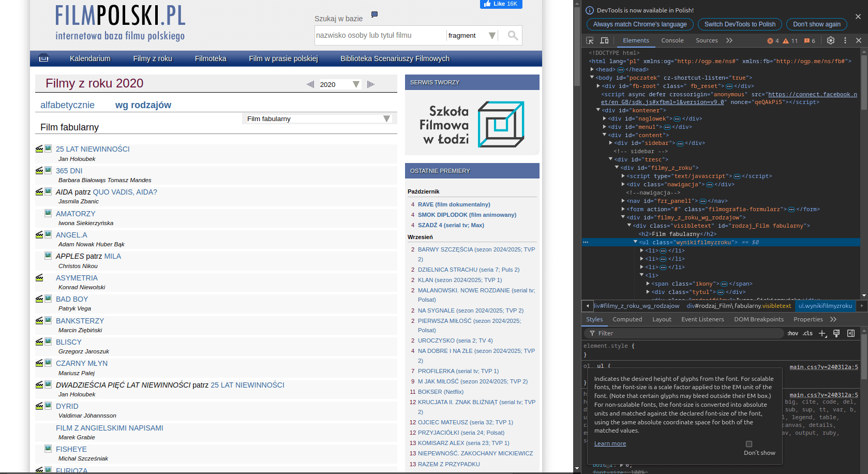Viewport: 868px width, 474px height.
Task: Click the clapperboard icon beside 25 LAT NIEWINNOŚCI
Action: (39, 149)
